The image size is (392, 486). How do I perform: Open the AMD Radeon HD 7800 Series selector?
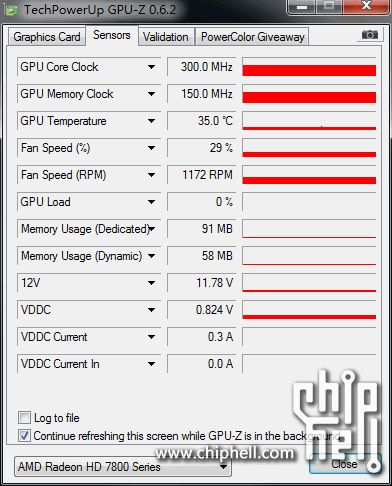click(x=123, y=467)
